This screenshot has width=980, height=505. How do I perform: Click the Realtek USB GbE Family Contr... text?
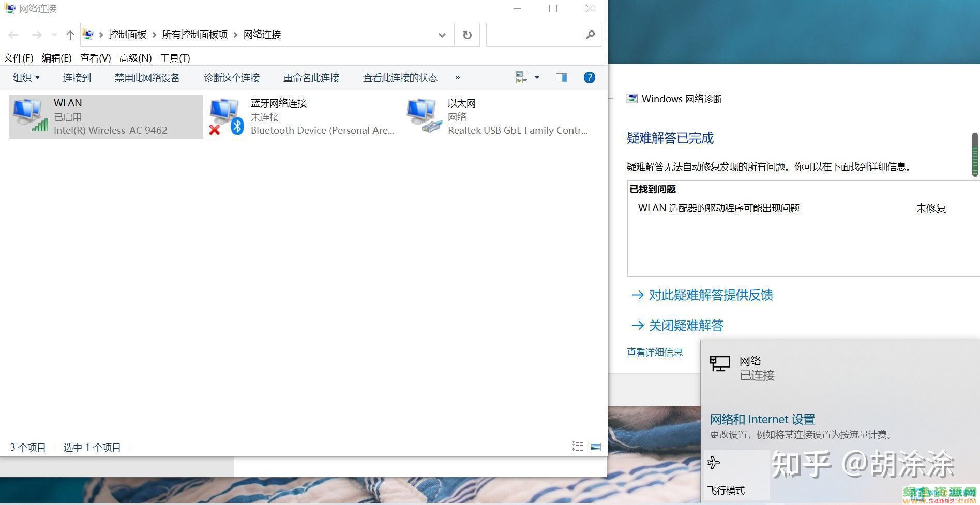coord(518,130)
